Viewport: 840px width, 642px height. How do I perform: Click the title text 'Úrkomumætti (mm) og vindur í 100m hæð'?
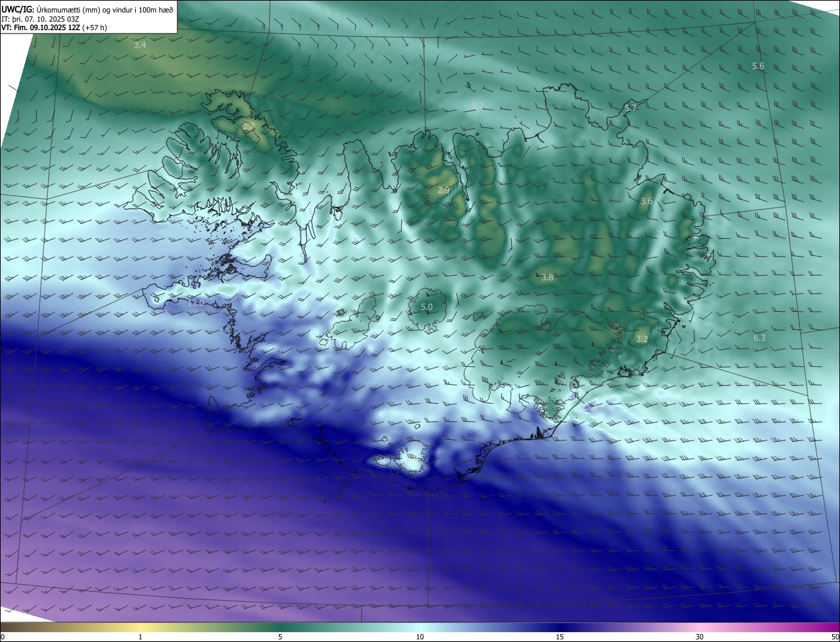tap(105, 9)
